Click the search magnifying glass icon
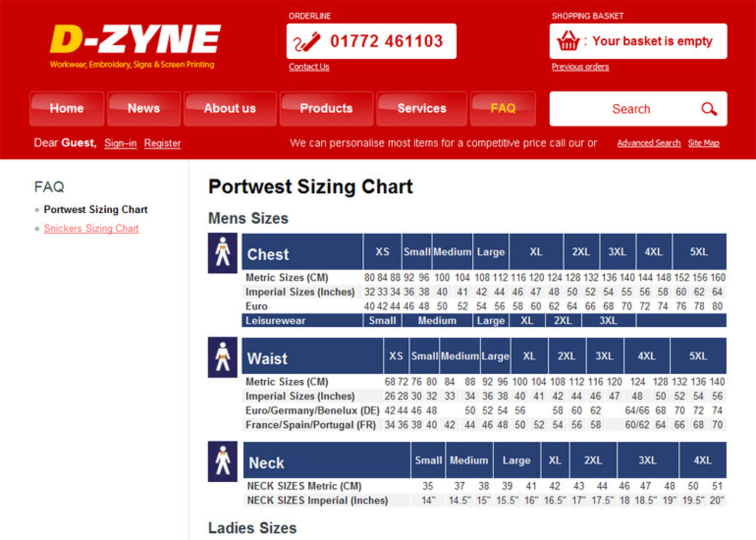This screenshot has width=756, height=540. tap(708, 109)
